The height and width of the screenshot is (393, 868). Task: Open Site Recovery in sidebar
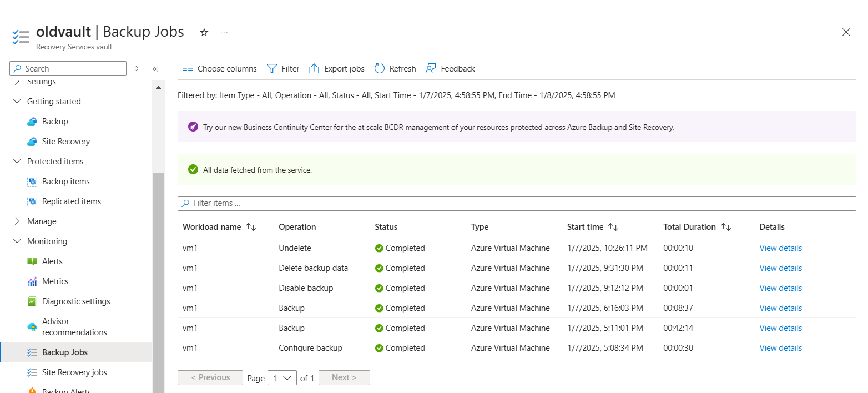66,142
